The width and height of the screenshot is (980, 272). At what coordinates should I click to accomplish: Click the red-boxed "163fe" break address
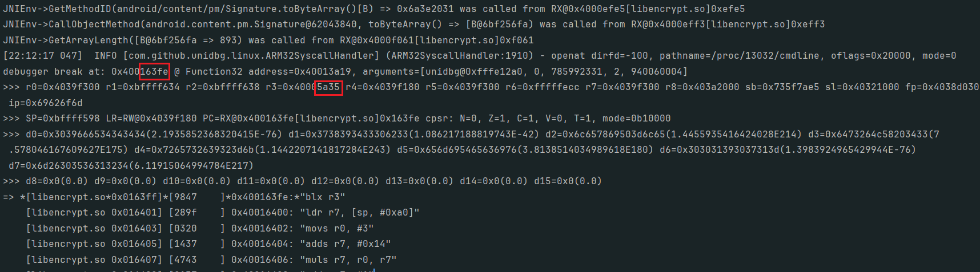click(154, 72)
